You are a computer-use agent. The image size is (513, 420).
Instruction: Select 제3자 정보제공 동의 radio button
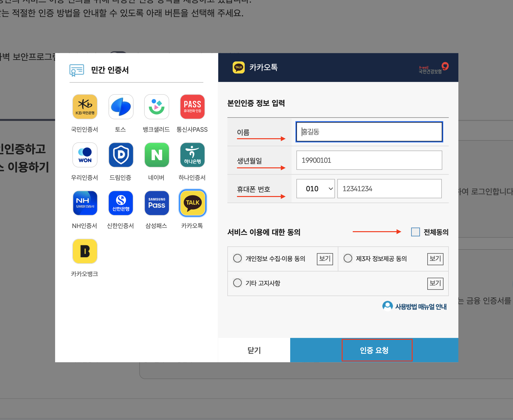[x=348, y=258]
